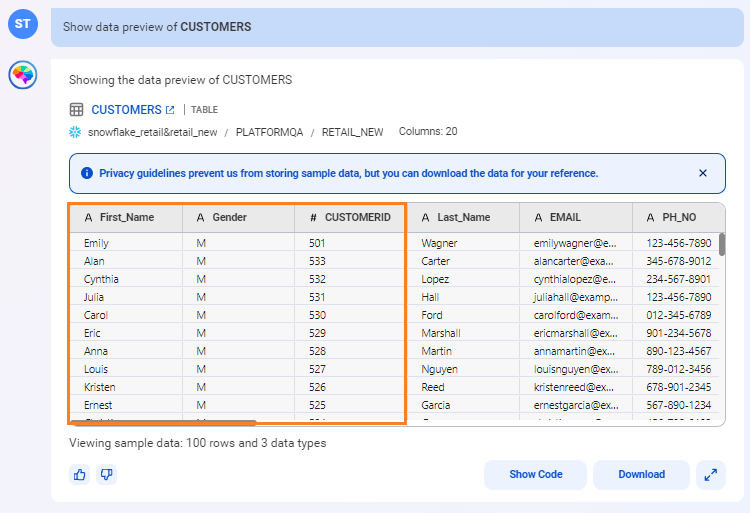Screen dimensions: 750x513
Task: Click customer ID 533 cell
Action: point(350,261)
